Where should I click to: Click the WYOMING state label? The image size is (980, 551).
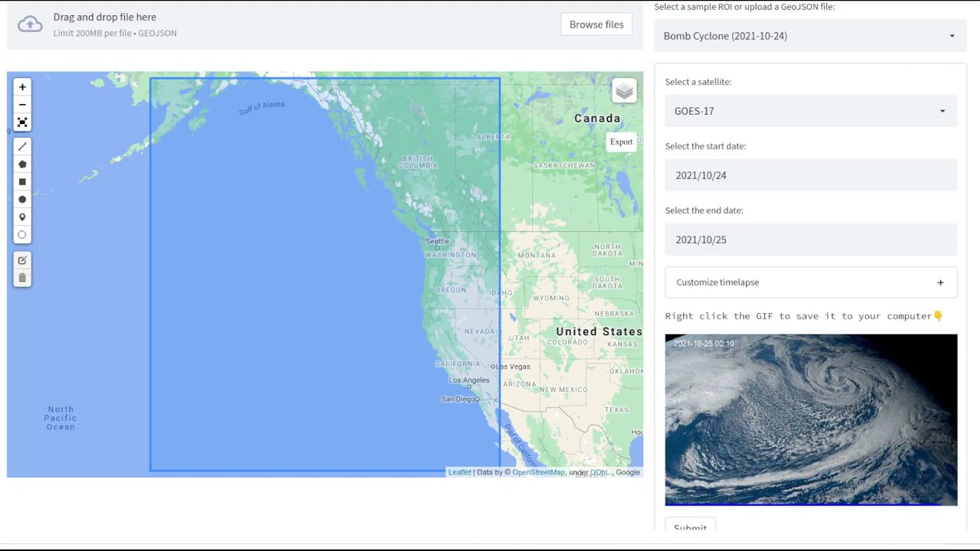click(x=551, y=298)
